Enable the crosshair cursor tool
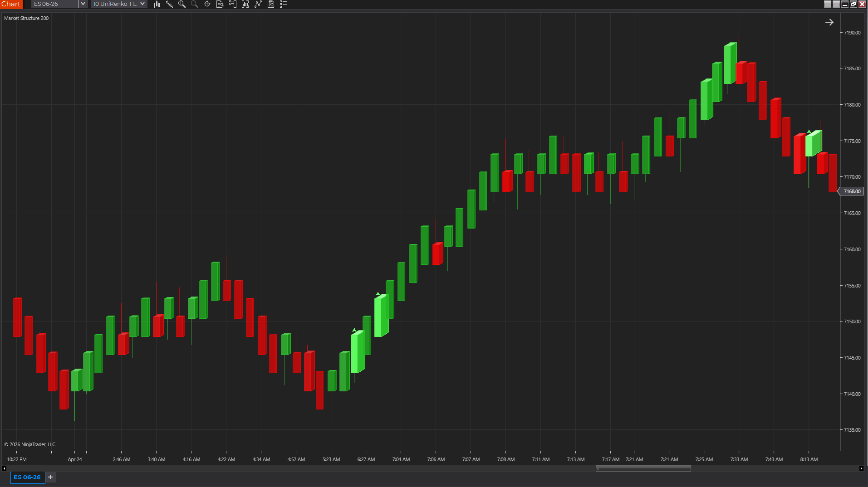Screen dimensions: 868x487 [207, 4]
